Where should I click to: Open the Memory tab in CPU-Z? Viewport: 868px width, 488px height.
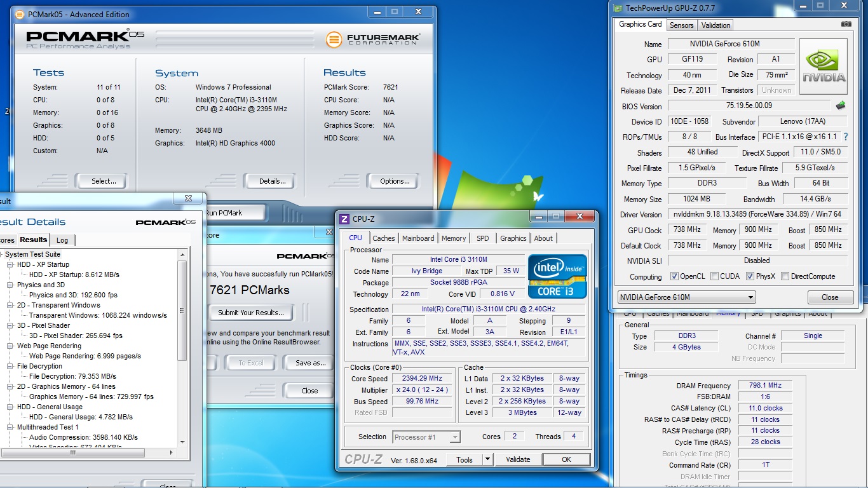[x=454, y=238]
